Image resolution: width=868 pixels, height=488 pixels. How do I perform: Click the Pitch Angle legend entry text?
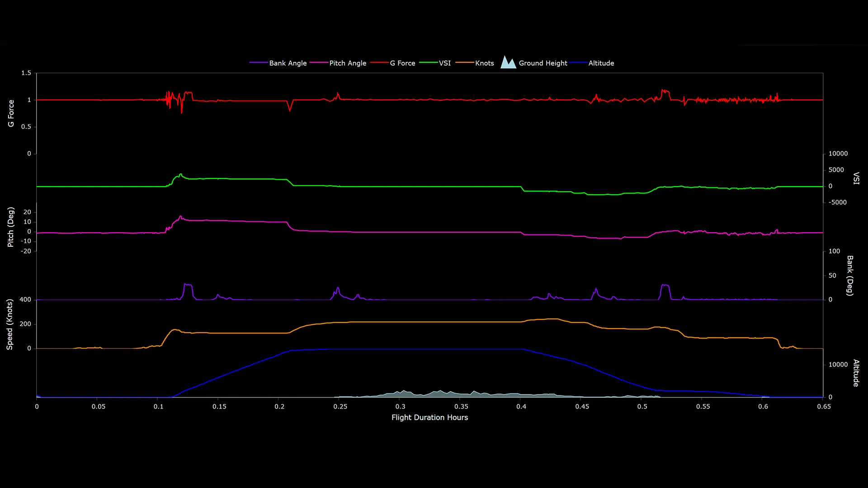(x=347, y=63)
